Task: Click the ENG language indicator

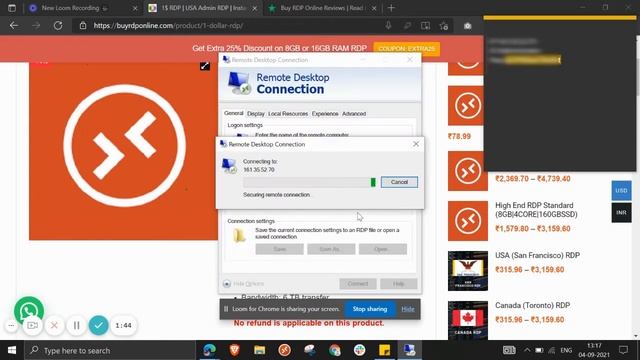Action: click(566, 350)
